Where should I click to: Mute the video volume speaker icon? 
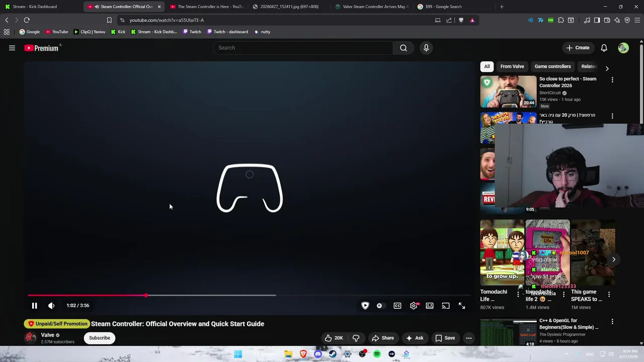point(51,306)
